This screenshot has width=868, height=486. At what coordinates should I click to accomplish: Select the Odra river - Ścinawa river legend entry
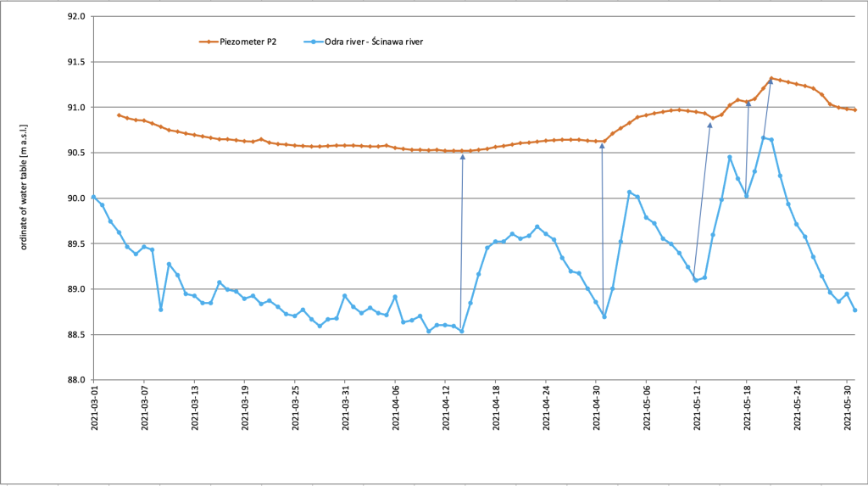(x=363, y=42)
